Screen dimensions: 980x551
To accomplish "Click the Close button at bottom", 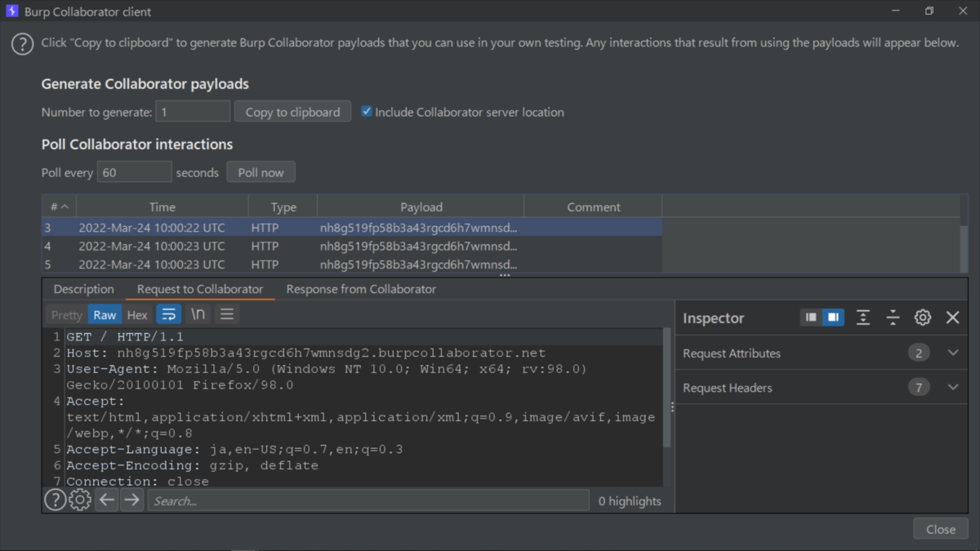I will (940, 529).
